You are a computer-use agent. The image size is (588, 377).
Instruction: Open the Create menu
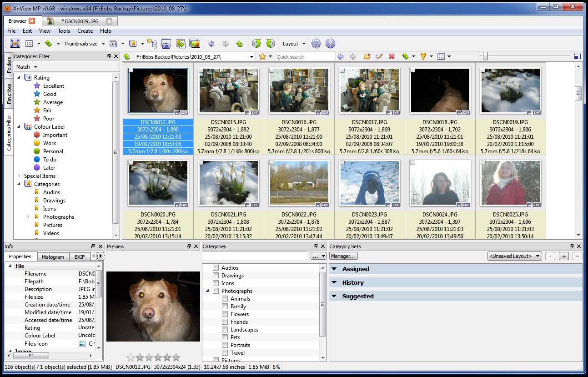pyautogui.click(x=85, y=31)
